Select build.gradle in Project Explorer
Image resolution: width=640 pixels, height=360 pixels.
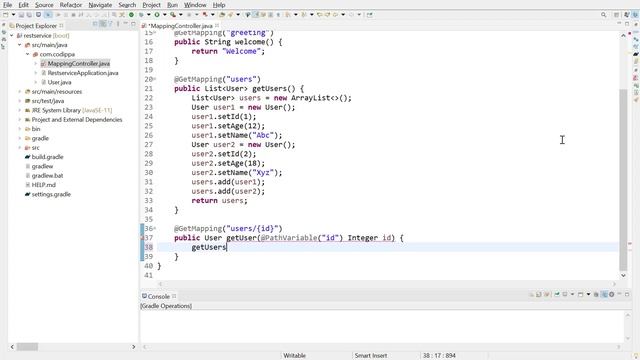point(47,157)
